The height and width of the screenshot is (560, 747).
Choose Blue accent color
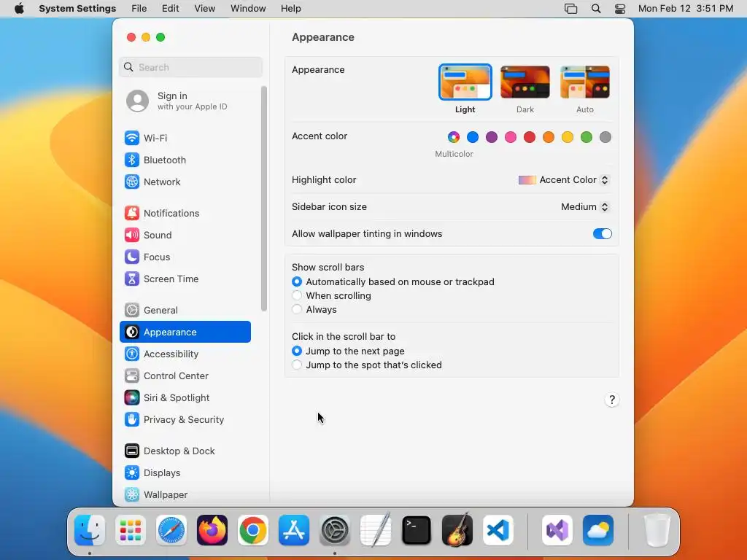pos(473,137)
